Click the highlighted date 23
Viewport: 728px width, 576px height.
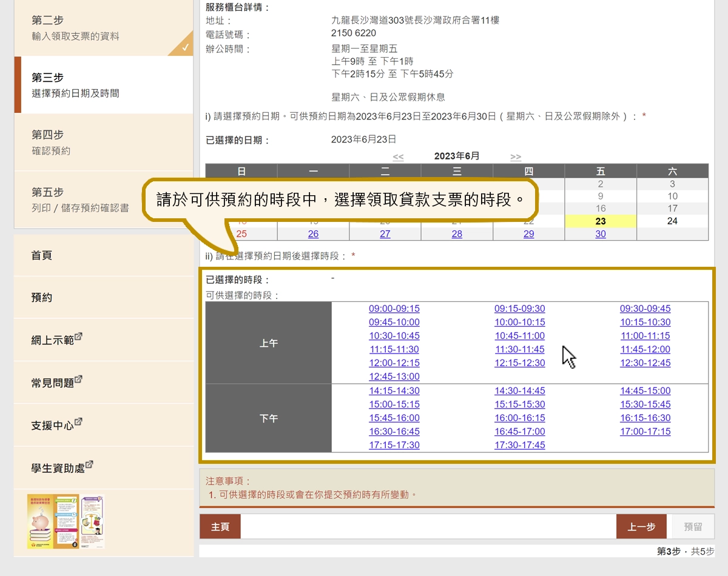pyautogui.click(x=601, y=221)
